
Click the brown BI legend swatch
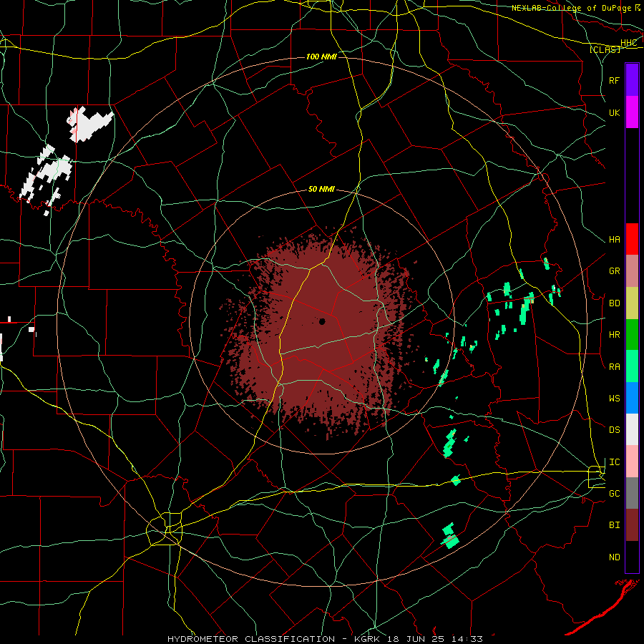coord(632,525)
